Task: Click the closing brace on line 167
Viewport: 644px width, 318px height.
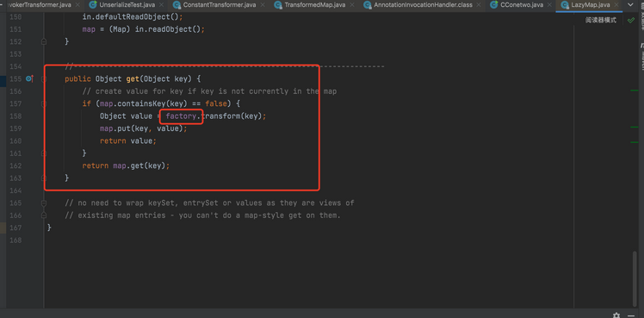Action: click(49, 228)
